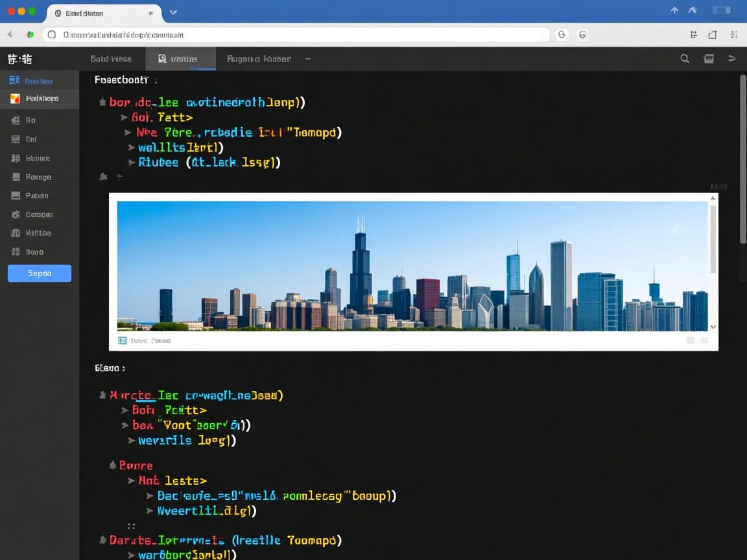Click the browser back arrow
Viewport: 747px width, 560px height.
10,35
